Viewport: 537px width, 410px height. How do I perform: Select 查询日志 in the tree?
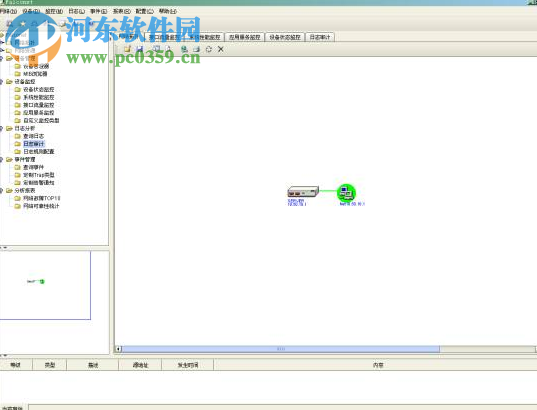34,136
